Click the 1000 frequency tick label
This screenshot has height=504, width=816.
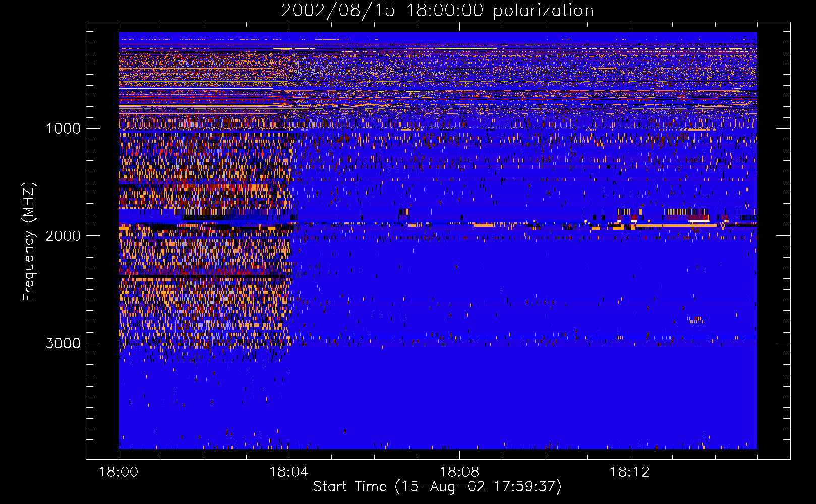[x=63, y=129]
